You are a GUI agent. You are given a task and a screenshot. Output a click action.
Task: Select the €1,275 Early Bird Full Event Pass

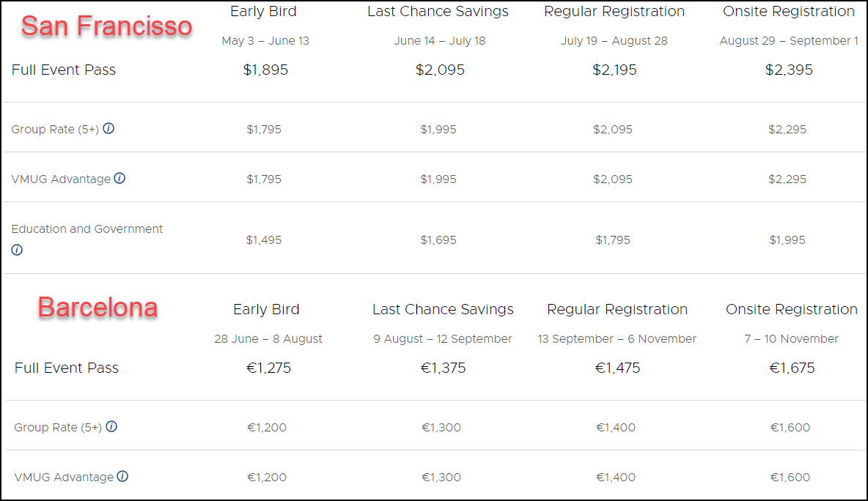pyautogui.click(x=268, y=368)
